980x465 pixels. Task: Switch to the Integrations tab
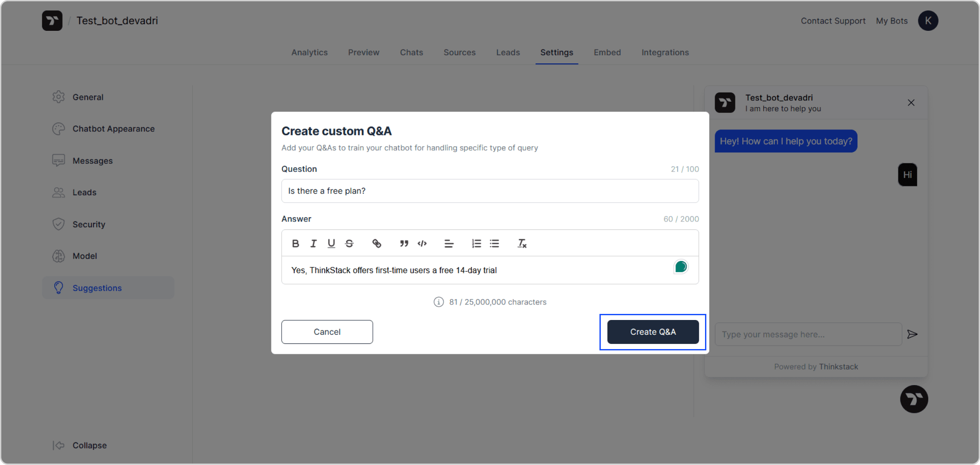click(x=665, y=52)
